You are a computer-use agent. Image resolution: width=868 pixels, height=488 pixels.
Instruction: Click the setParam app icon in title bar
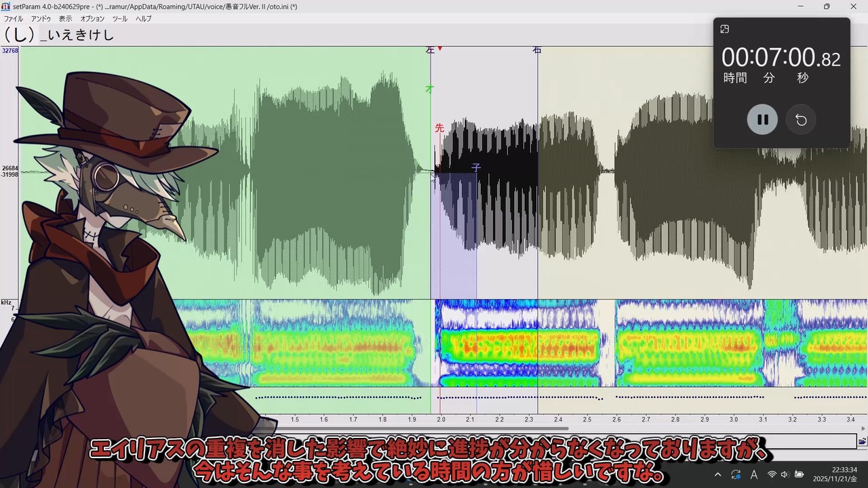6,6
